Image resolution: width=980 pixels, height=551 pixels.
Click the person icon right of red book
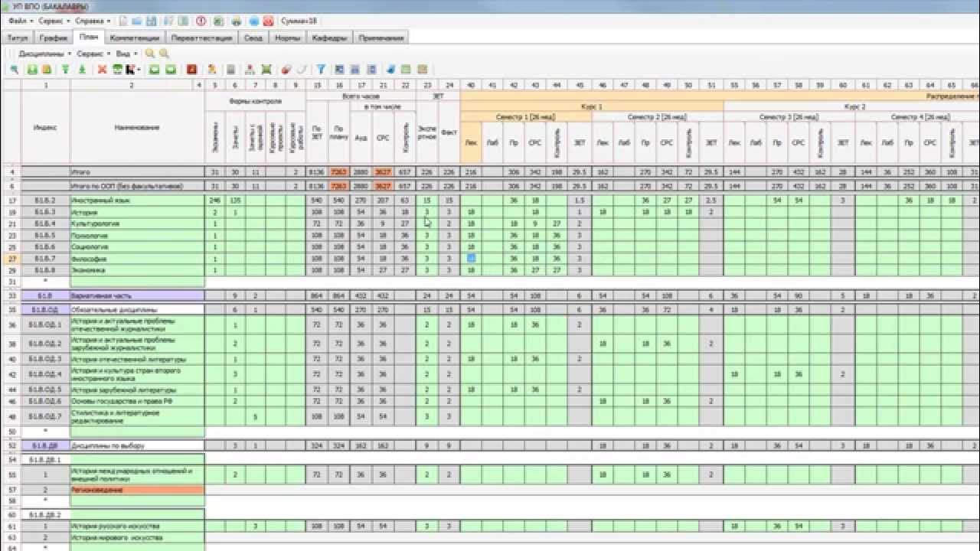[x=212, y=69]
